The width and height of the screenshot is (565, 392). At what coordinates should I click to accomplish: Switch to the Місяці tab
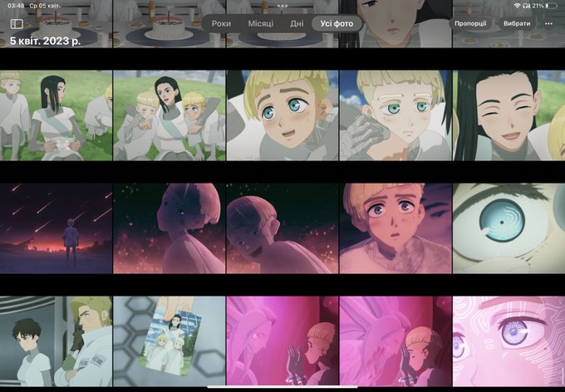tap(261, 24)
